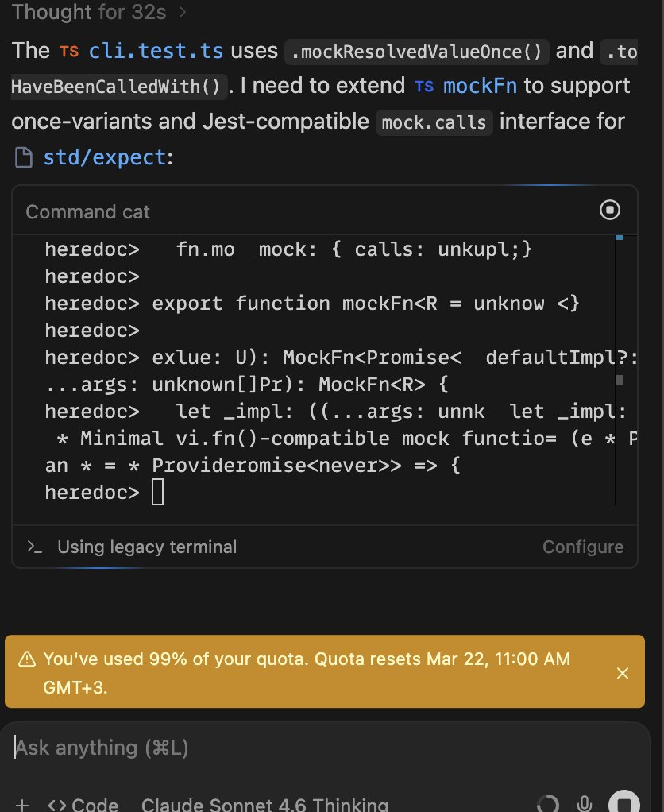This screenshot has width=664, height=812.
Task: Click the microphone voice input icon
Action: click(x=585, y=803)
